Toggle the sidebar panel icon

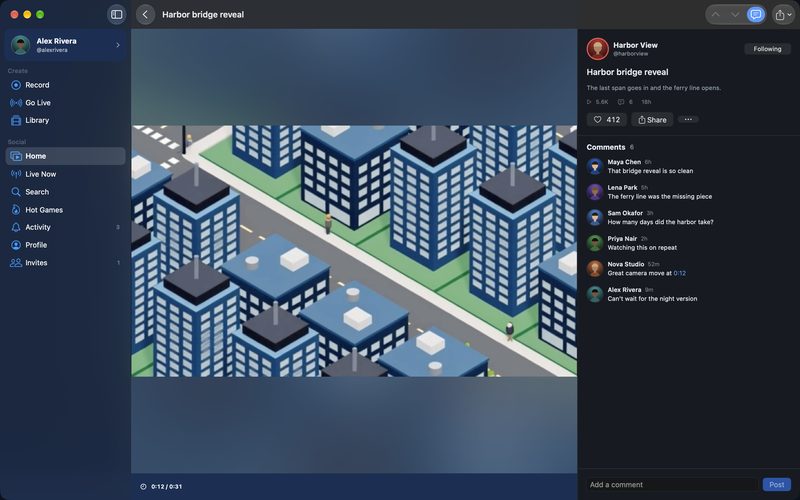[116, 14]
